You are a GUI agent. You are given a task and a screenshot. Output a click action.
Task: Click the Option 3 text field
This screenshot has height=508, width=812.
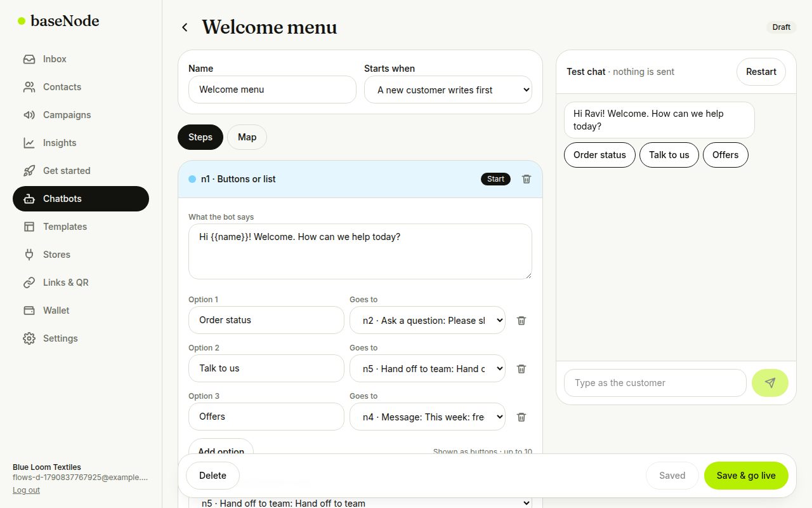[266, 417]
